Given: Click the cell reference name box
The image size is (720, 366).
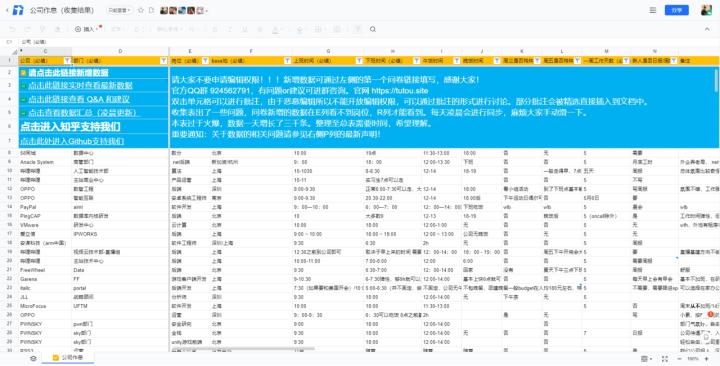Looking at the screenshot, I should [9, 42].
